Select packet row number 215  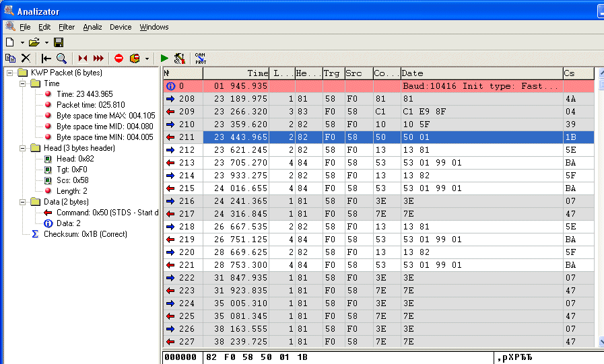point(377,188)
